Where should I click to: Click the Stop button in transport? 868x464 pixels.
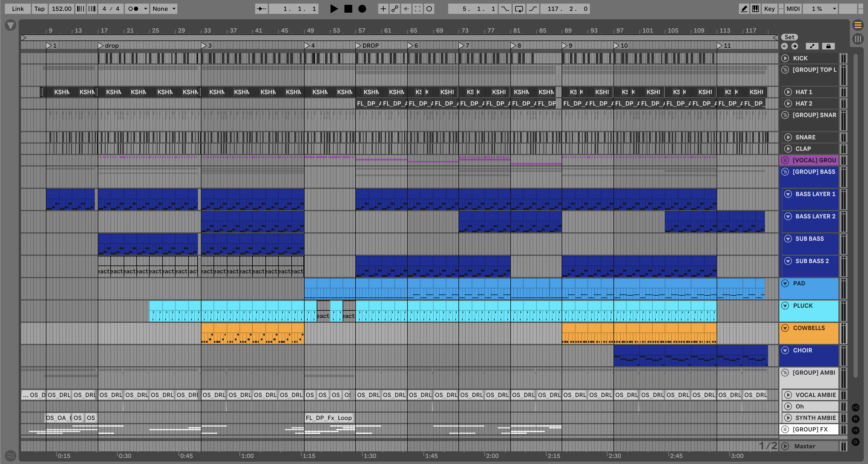point(348,9)
